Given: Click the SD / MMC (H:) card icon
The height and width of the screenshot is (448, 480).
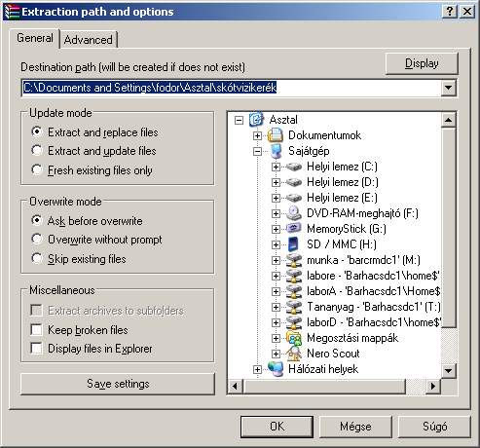Looking at the screenshot, I should pyautogui.click(x=293, y=244).
